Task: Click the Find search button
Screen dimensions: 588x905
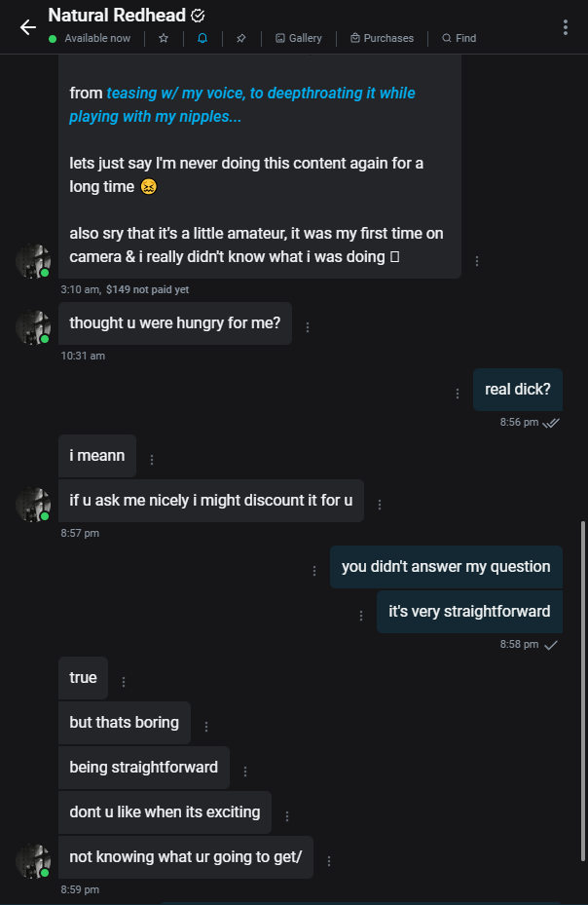Action: tap(459, 38)
